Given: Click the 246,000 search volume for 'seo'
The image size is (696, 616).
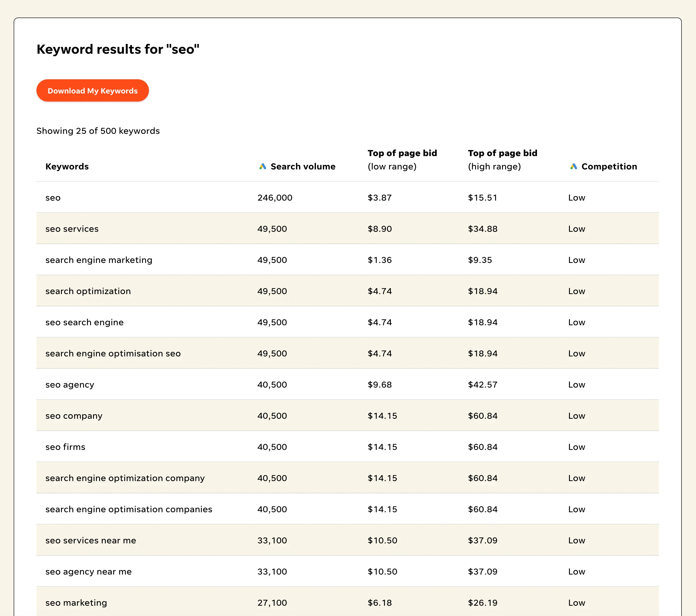Looking at the screenshot, I should coord(275,197).
